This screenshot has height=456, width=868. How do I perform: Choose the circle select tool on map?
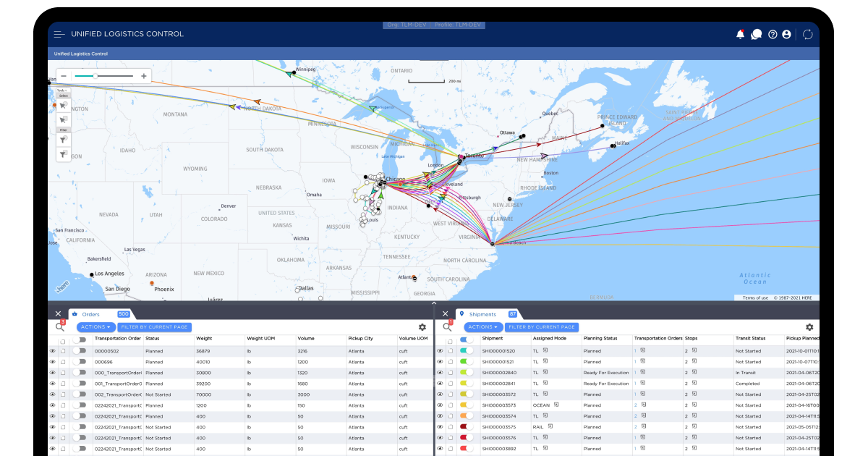point(64,106)
